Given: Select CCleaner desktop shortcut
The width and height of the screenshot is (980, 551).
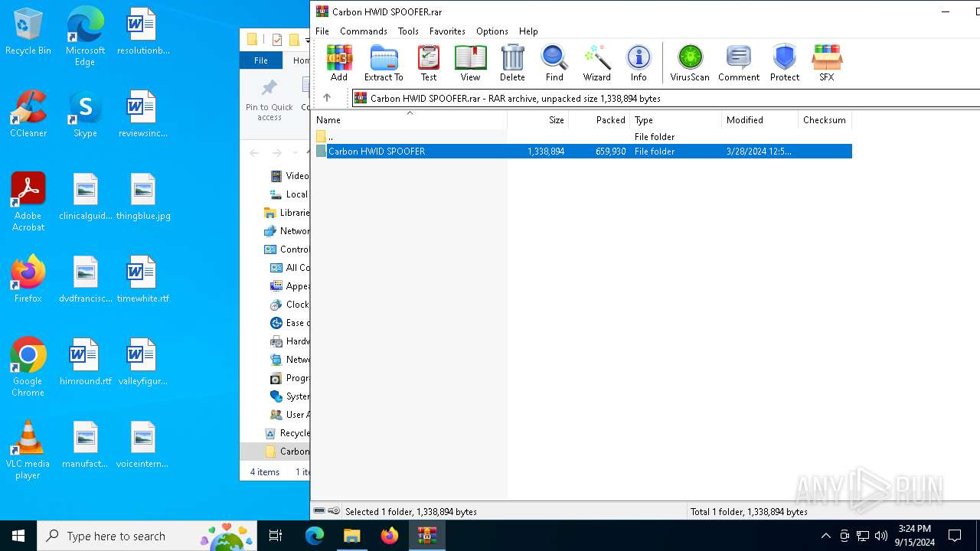Looking at the screenshot, I should (28, 114).
